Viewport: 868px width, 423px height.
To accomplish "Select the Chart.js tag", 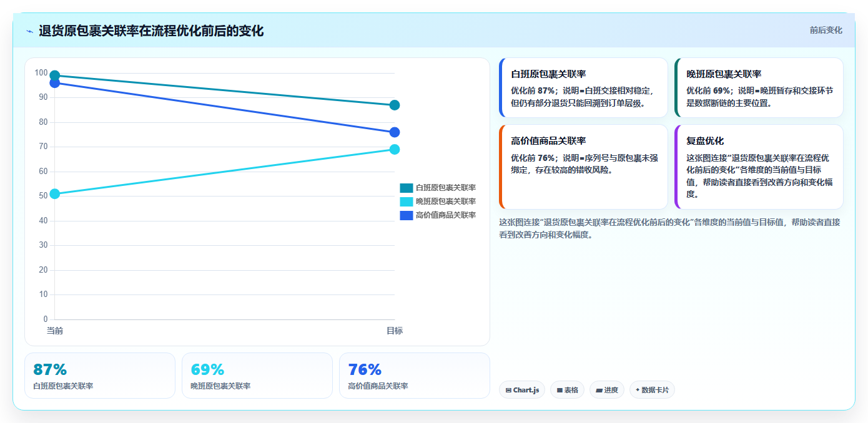I will coord(522,390).
